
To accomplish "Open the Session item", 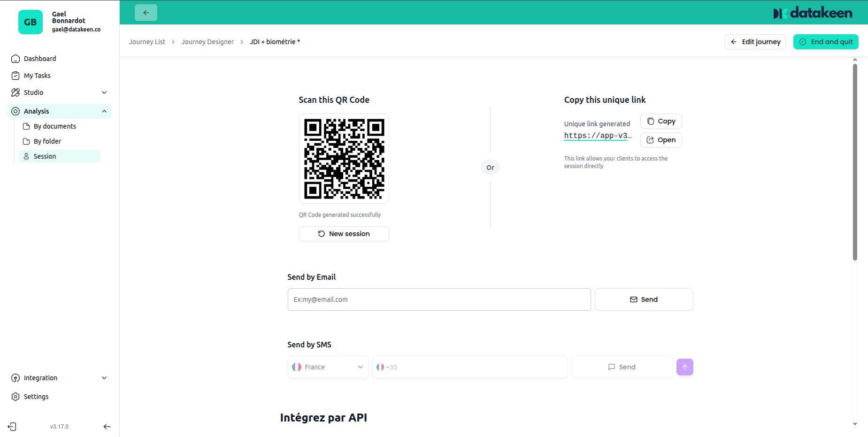I will 60,156.
